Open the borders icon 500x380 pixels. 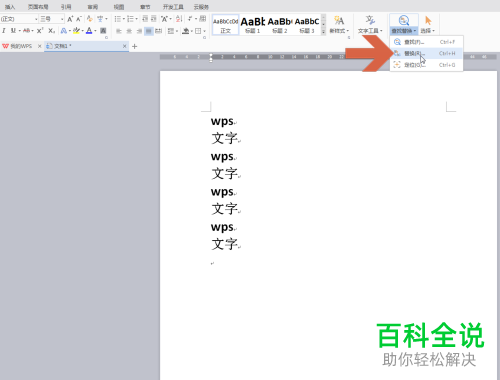pyautogui.click(x=198, y=31)
